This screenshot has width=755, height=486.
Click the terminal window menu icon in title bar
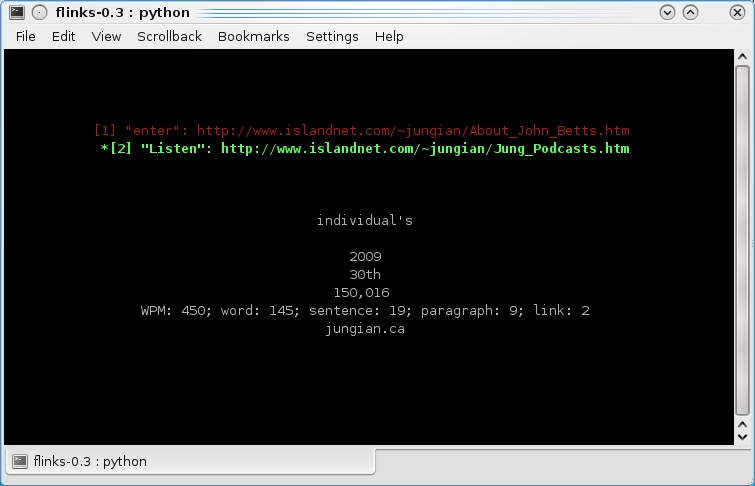pyautogui.click(x=16, y=12)
